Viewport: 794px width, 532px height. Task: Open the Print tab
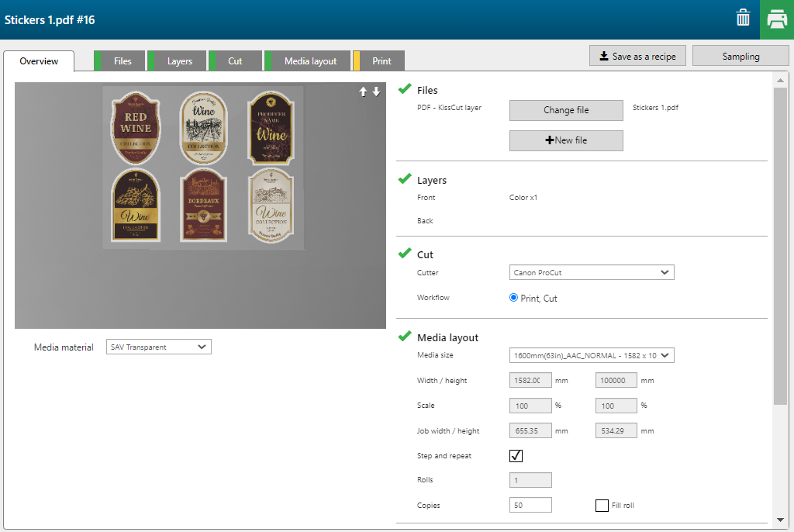(x=381, y=61)
